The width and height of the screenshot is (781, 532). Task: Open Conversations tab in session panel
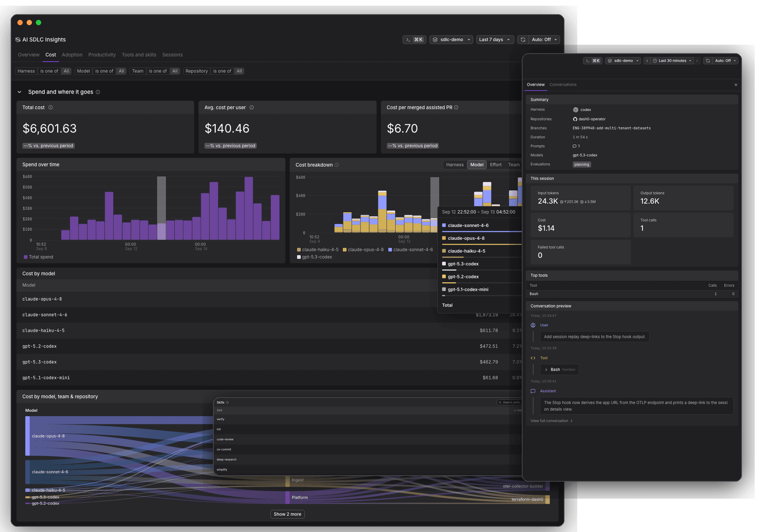coord(563,85)
